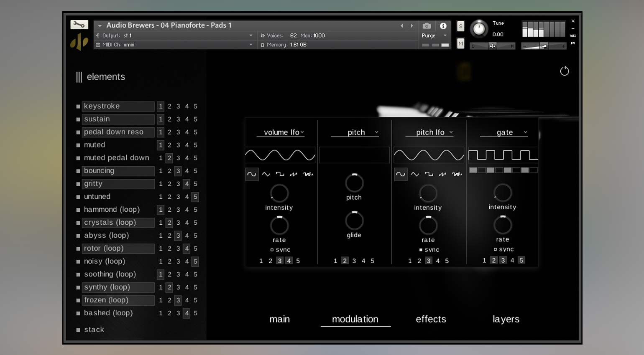644x355 pixels.
Task: Switch to the effects tab
Action: [431, 319]
